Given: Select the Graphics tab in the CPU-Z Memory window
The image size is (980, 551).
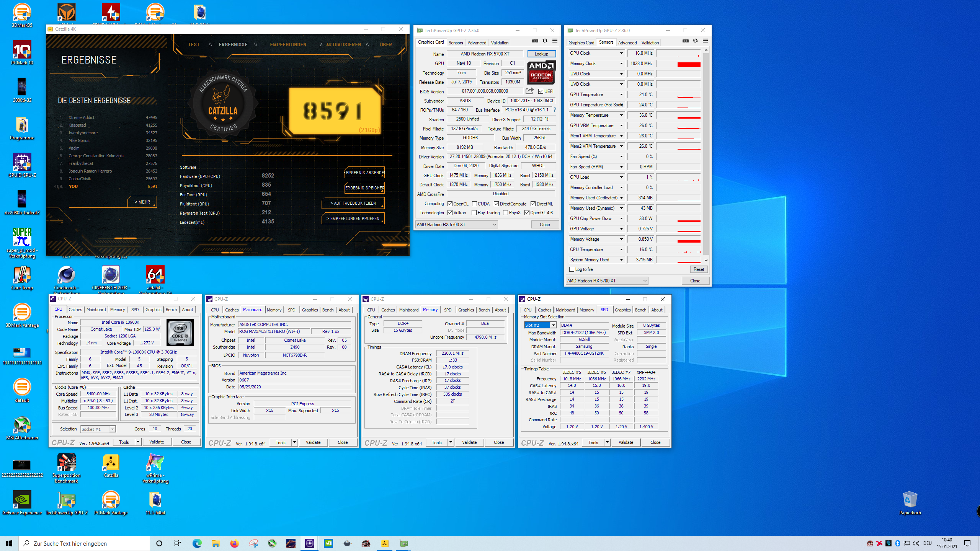Looking at the screenshot, I should pos(466,310).
